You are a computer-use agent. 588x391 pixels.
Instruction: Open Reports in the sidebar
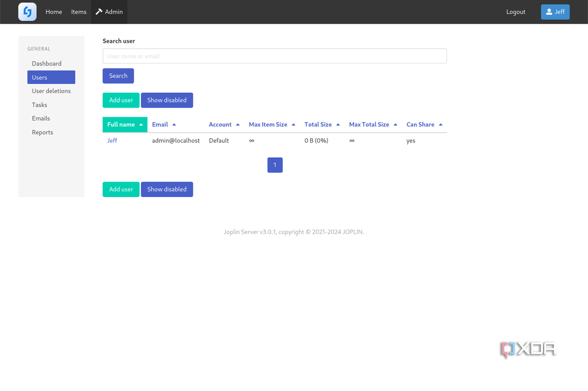point(51,132)
